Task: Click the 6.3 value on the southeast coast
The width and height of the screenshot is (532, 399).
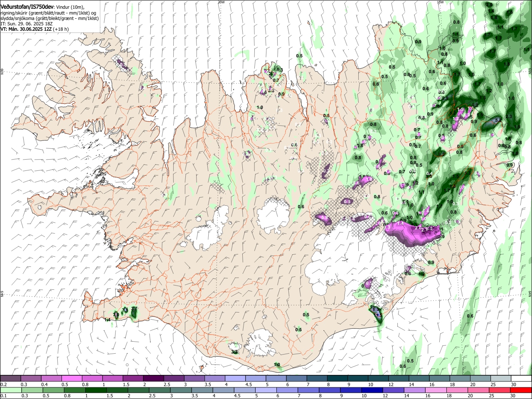Action: click(375, 309)
